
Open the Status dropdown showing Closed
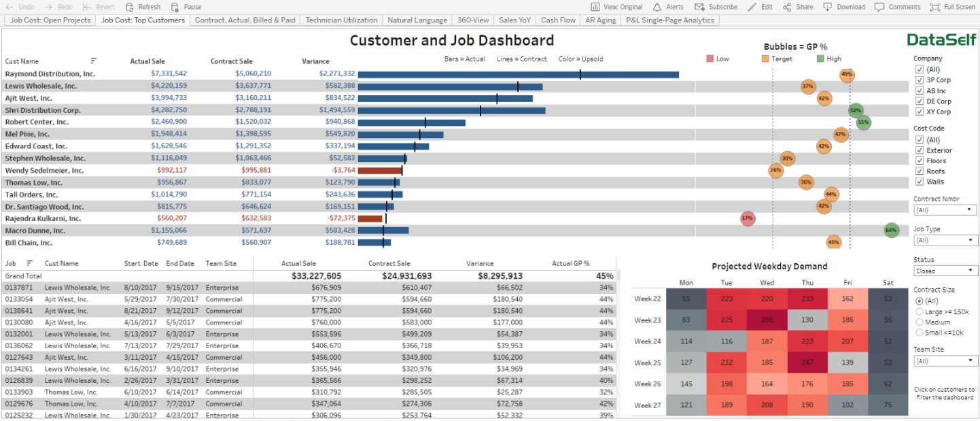(x=945, y=271)
